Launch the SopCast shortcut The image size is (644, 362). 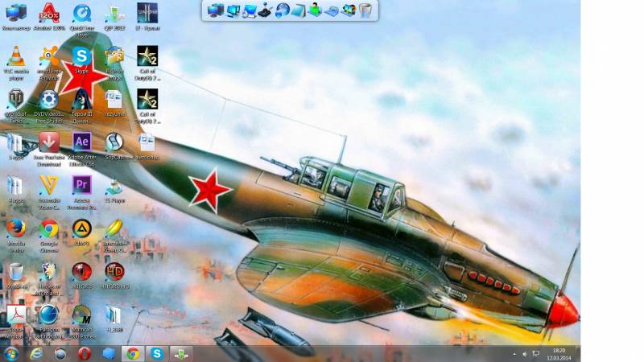point(114,142)
